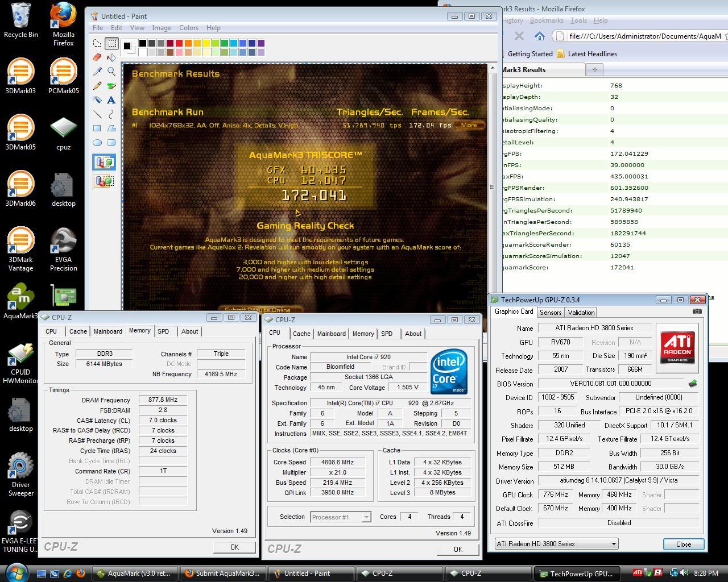
Task: Pick the yellow color swatch in Paint palette
Action: coord(206,43)
